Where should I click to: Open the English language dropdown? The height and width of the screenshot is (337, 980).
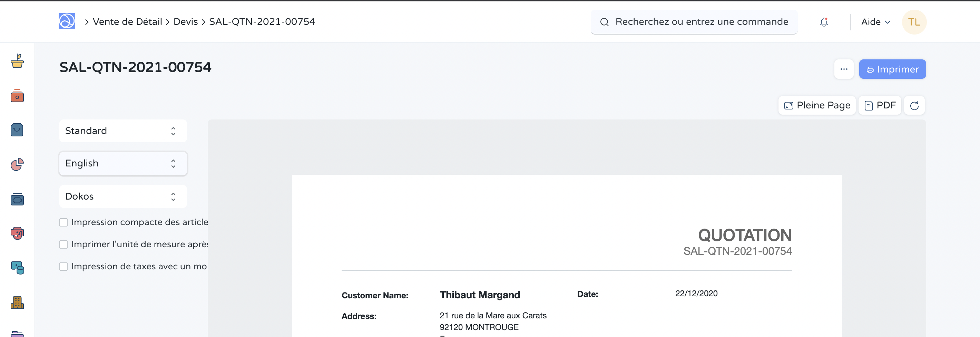[123, 163]
